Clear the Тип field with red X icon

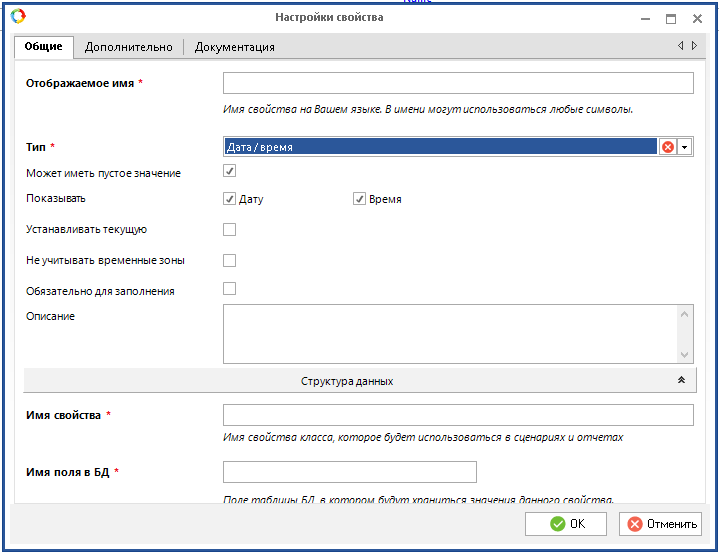(667, 147)
